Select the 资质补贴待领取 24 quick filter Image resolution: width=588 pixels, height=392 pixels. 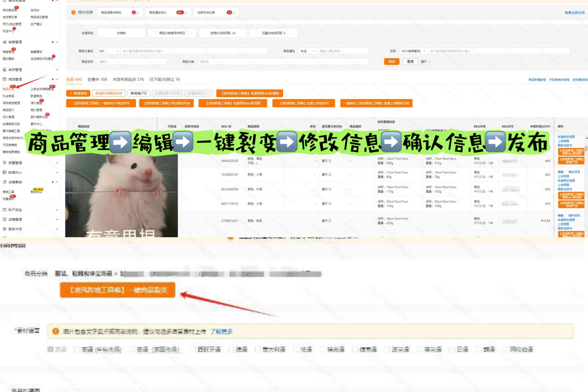(223, 33)
